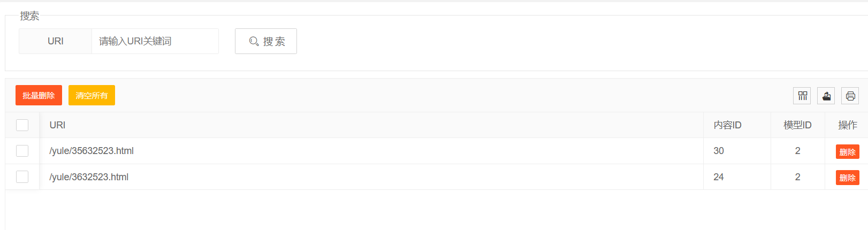Click the 清空所有 button
The width and height of the screenshot is (868, 230).
tap(92, 95)
